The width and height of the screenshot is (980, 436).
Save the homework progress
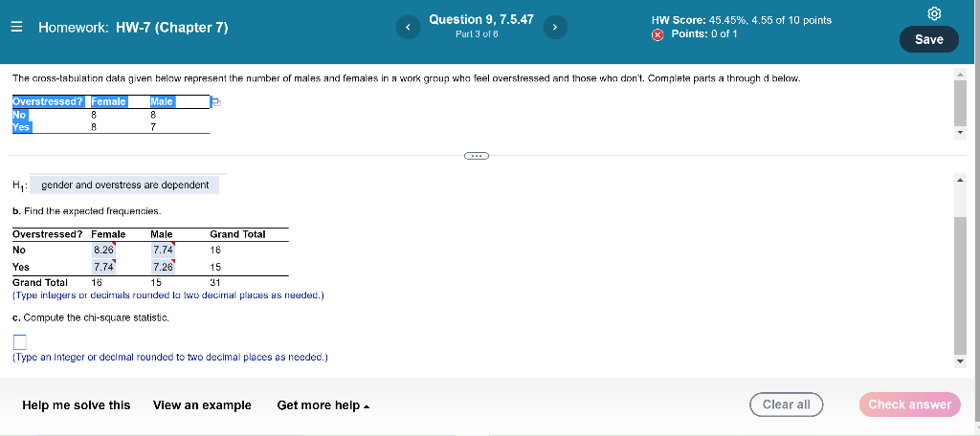click(x=928, y=39)
